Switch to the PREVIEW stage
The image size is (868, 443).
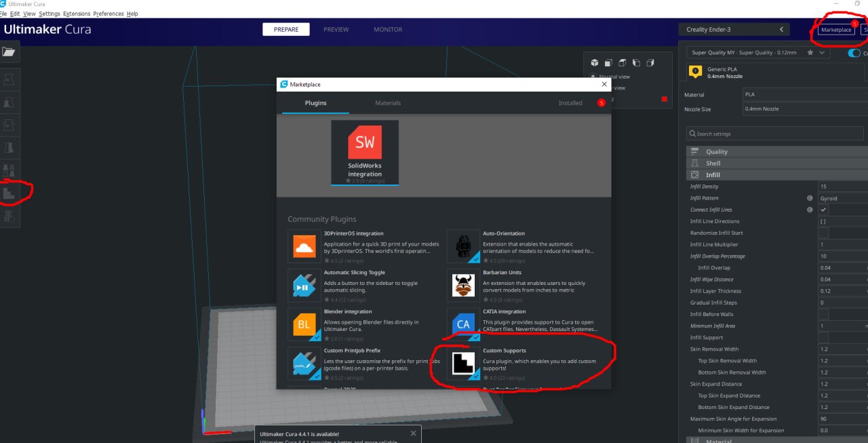coord(336,30)
